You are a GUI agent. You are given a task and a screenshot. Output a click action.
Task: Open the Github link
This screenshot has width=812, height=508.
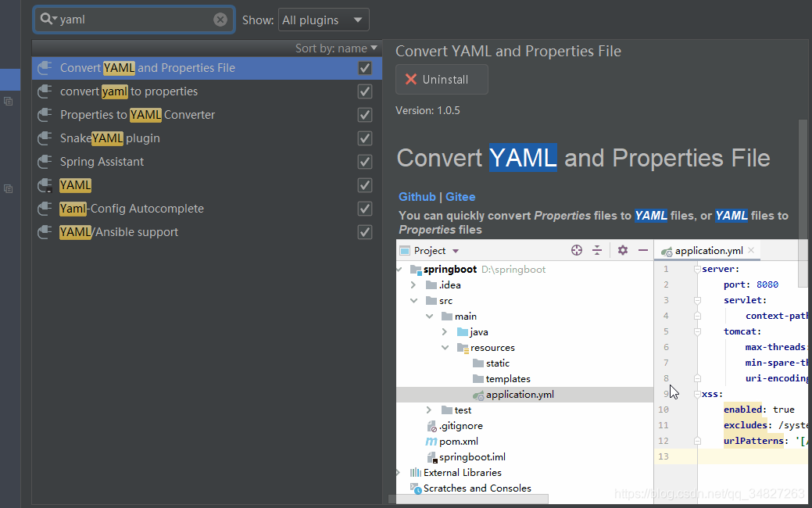point(417,197)
